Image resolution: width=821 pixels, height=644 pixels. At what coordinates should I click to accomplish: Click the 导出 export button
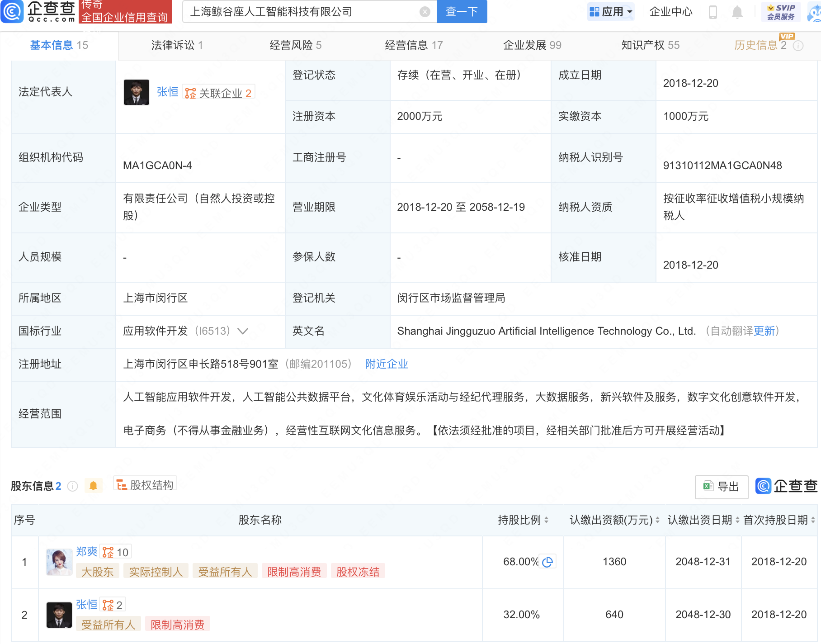(x=722, y=487)
